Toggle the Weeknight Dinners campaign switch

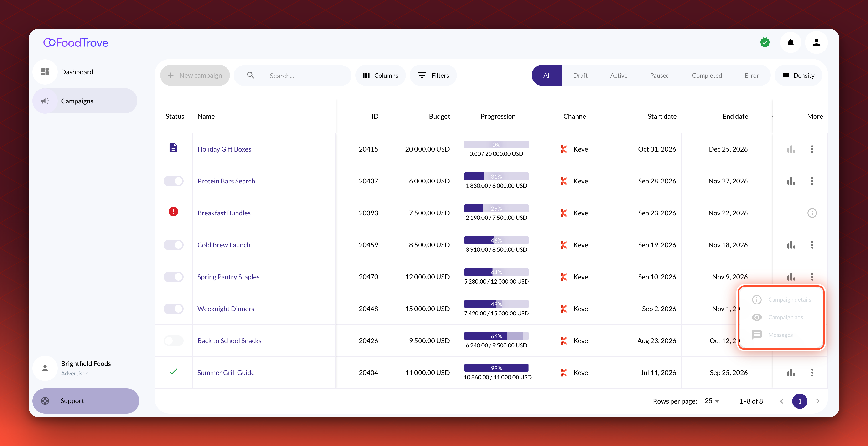coord(173,309)
